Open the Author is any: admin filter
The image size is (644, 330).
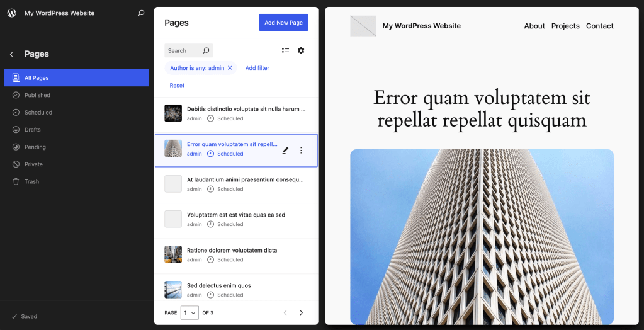click(x=196, y=68)
